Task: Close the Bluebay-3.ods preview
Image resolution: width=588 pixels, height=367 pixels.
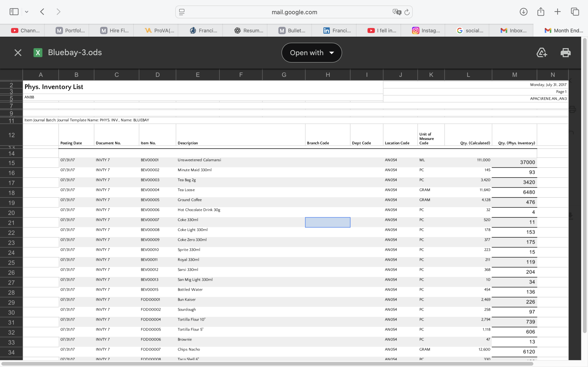Action: [18, 53]
